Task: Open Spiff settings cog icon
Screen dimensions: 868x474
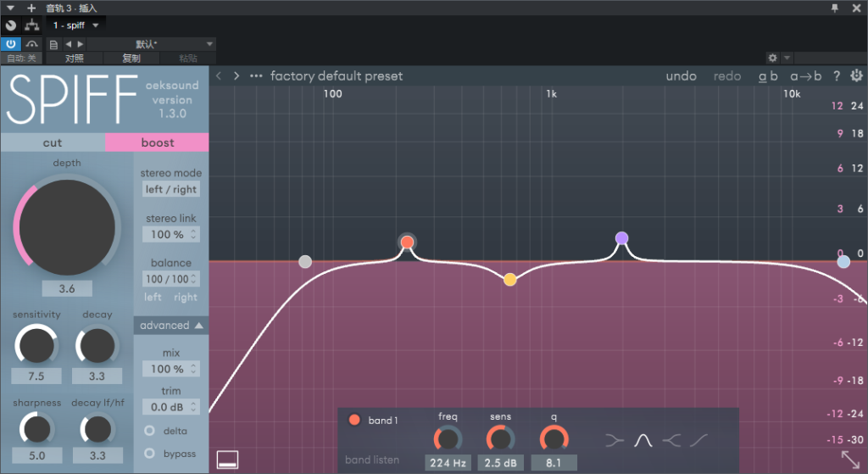Action: 856,75
